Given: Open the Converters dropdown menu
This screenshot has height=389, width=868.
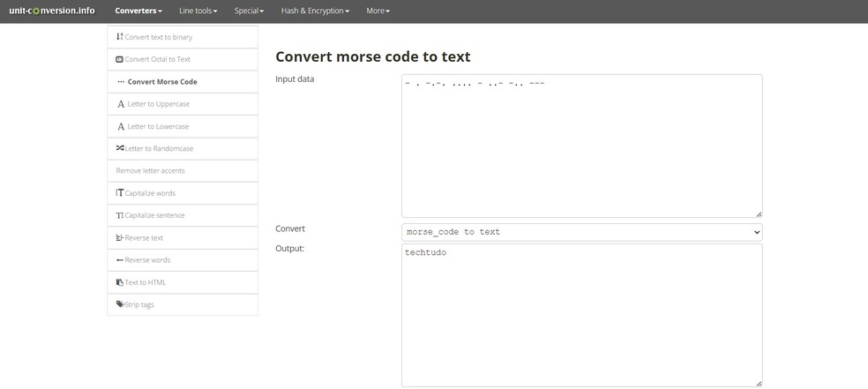Looking at the screenshot, I should tap(138, 11).
